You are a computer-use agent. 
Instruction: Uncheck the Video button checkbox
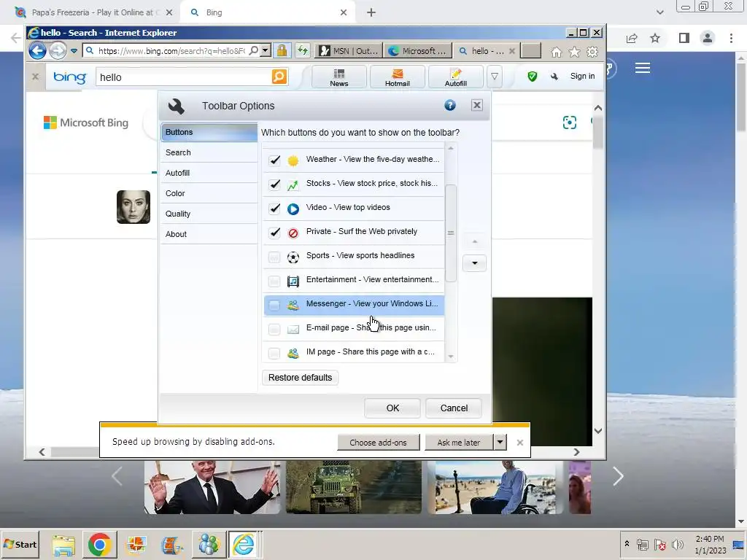tap(274, 208)
